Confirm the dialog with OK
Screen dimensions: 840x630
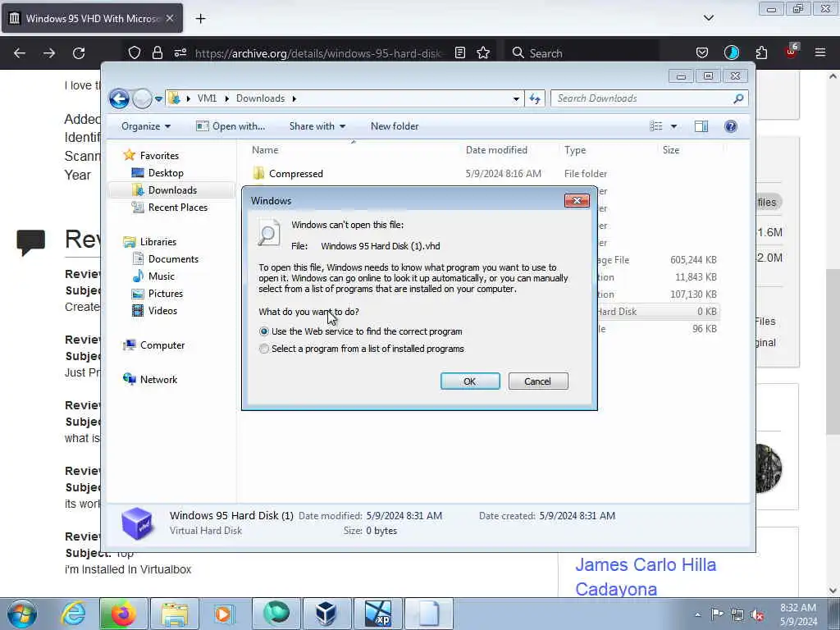point(470,381)
